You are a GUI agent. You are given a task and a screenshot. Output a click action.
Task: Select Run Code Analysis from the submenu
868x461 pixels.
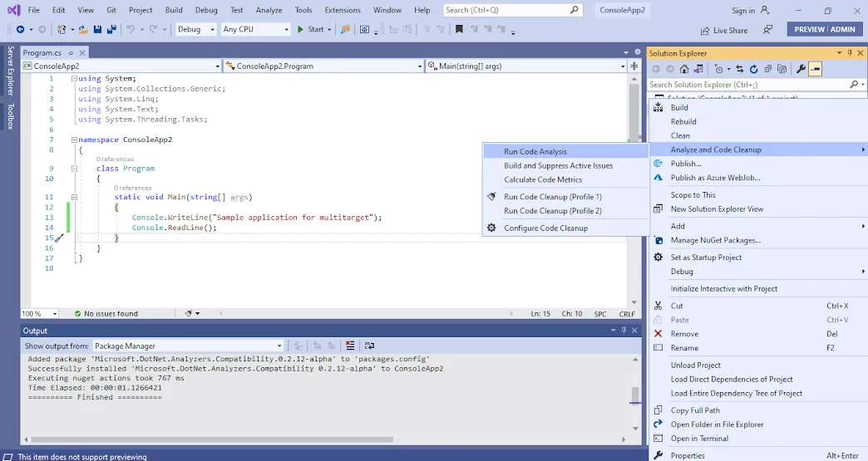point(565,151)
